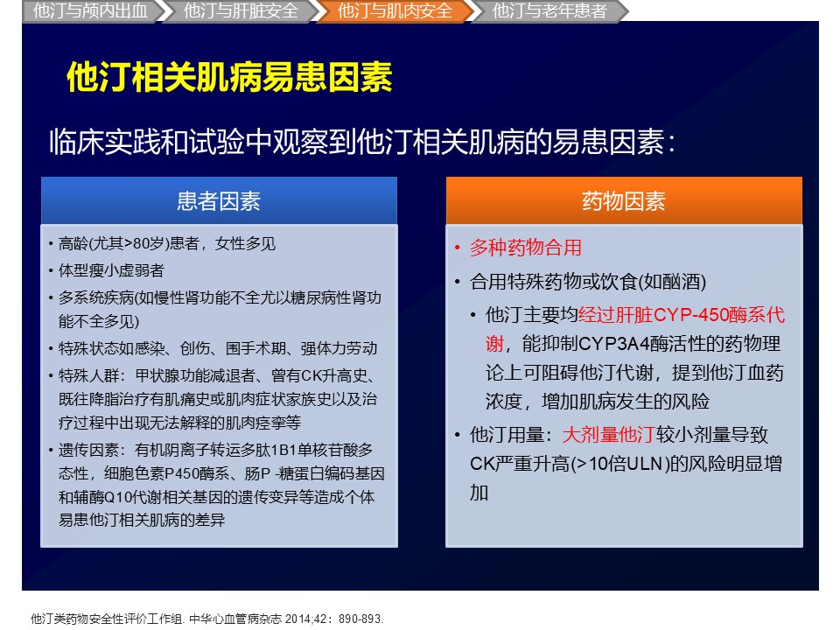Select the blue 患者因素 header

(x=219, y=201)
